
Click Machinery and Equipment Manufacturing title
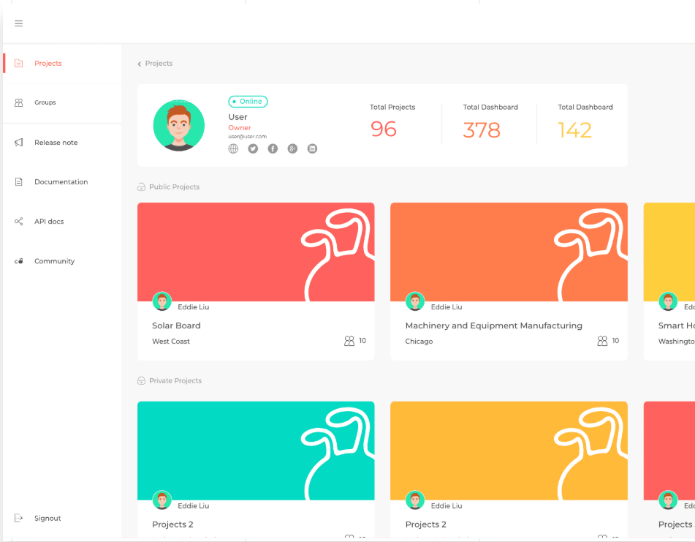coord(494,326)
